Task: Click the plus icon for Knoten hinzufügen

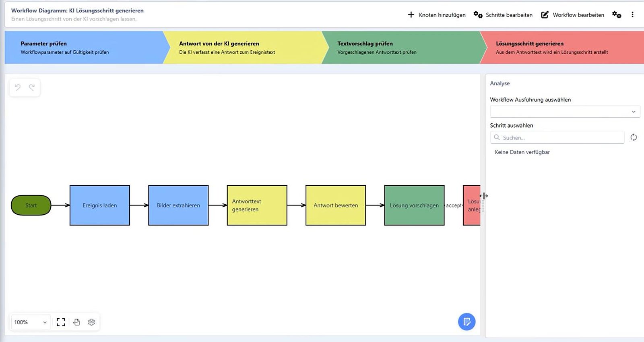Action: 411,15
